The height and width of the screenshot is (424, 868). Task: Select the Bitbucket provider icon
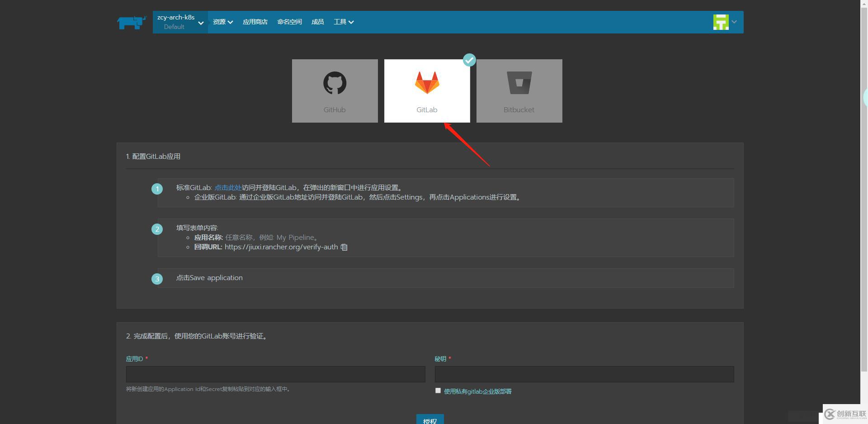519,91
